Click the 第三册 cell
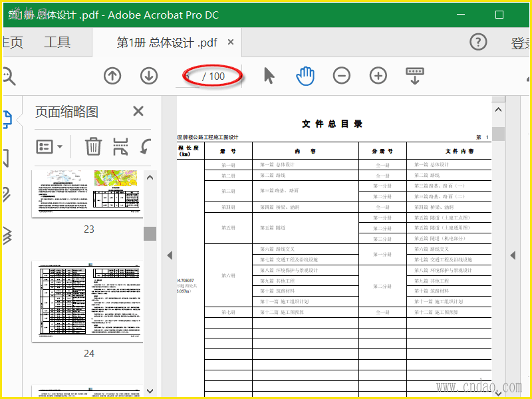This screenshot has height=399, width=532. 228,191
